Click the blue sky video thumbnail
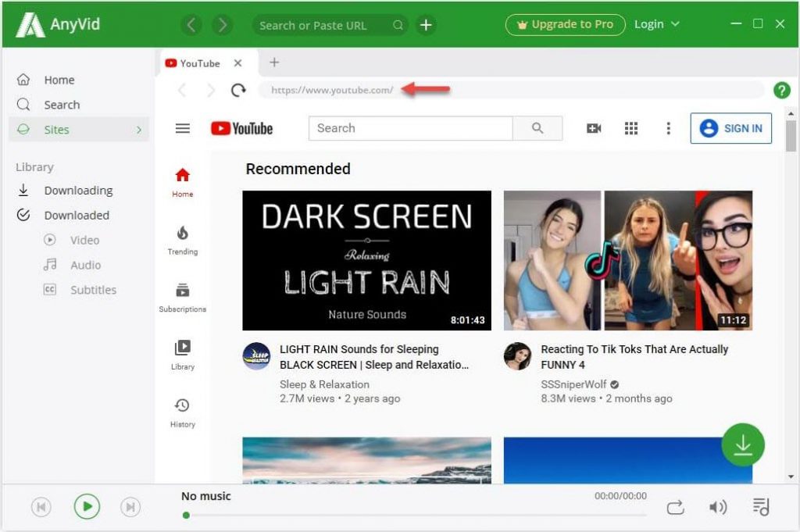800x532 pixels. click(628, 460)
